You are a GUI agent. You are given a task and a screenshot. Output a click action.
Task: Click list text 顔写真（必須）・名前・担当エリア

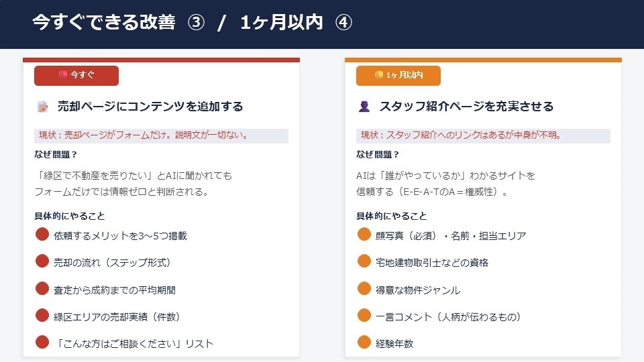click(451, 236)
